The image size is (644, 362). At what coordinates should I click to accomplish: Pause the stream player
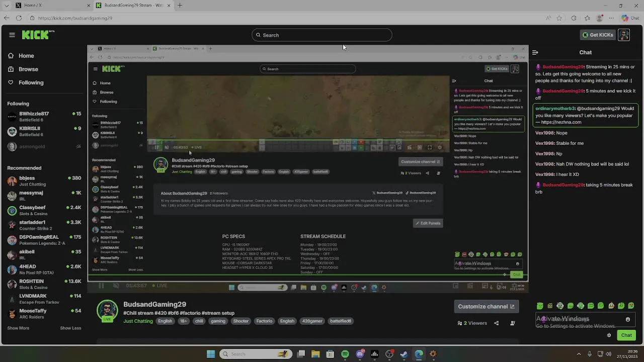(101, 286)
